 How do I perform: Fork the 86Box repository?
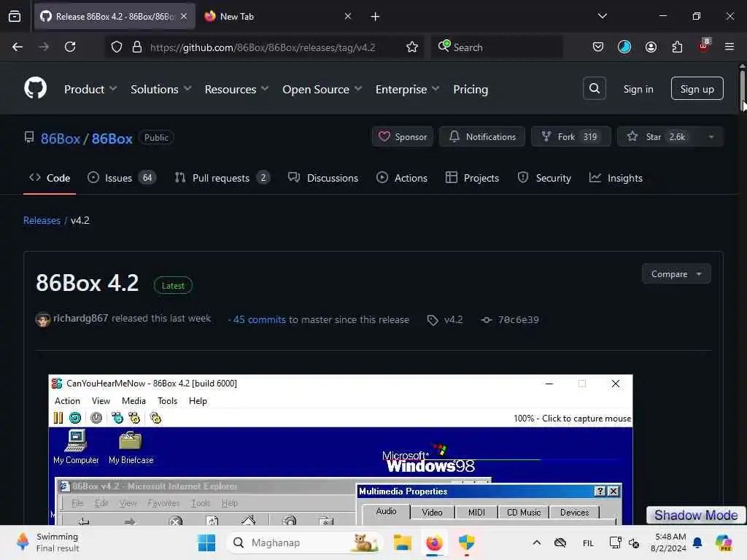pyautogui.click(x=570, y=136)
